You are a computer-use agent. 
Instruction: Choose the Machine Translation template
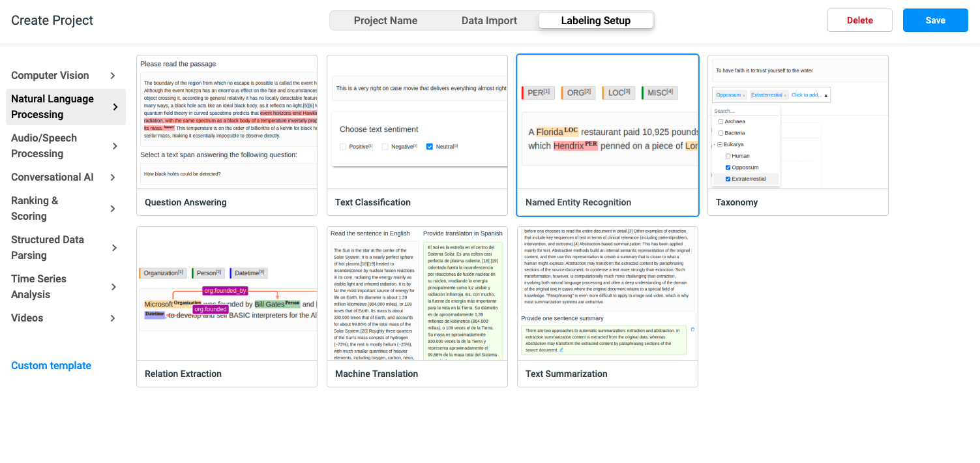(x=417, y=306)
